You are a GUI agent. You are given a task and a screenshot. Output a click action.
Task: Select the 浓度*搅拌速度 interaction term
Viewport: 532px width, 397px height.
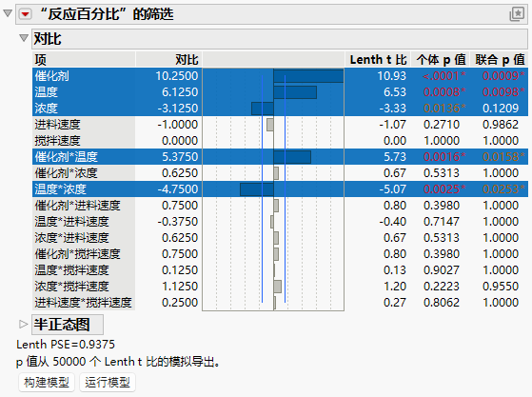71,286
